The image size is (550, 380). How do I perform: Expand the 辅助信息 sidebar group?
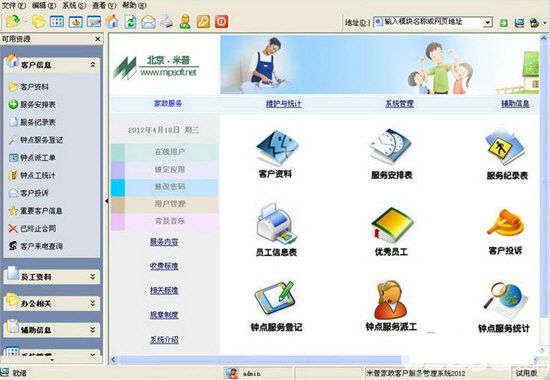click(93, 329)
